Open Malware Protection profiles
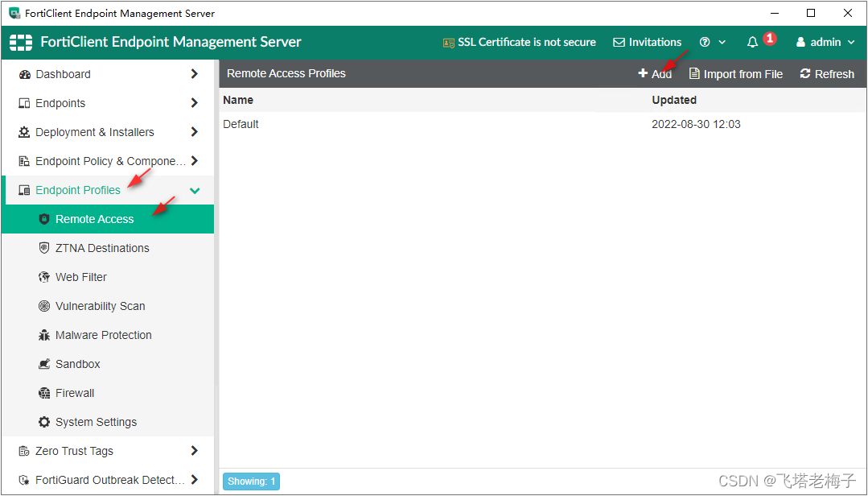The image size is (868, 496). (108, 335)
